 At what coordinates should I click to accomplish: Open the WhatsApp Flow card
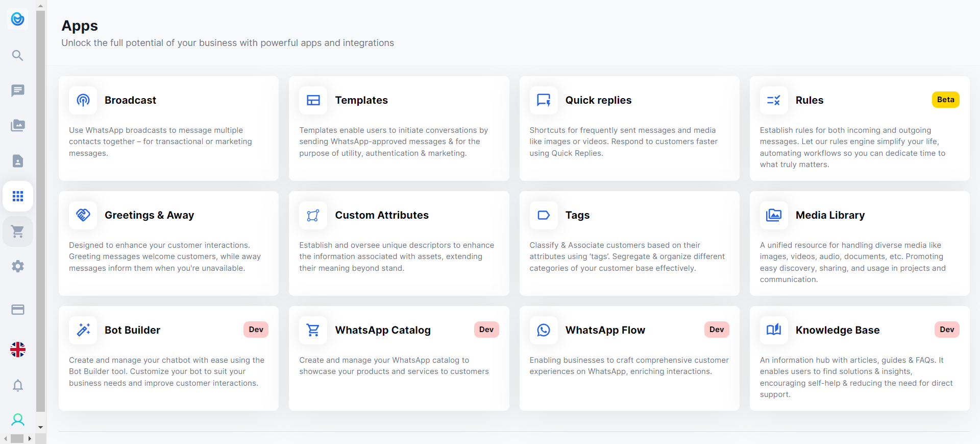coord(629,358)
